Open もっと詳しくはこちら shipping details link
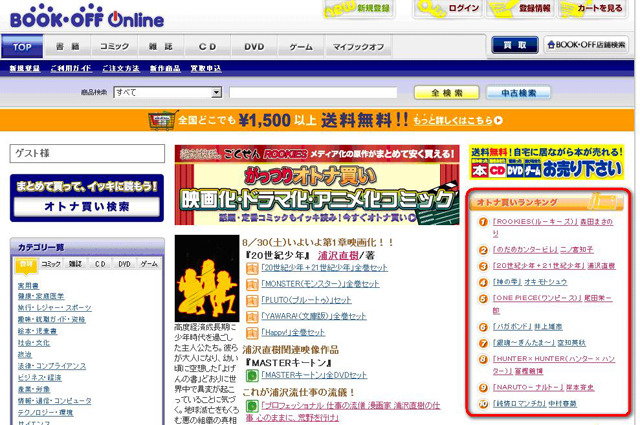This screenshot has width=640, height=425. (458, 120)
